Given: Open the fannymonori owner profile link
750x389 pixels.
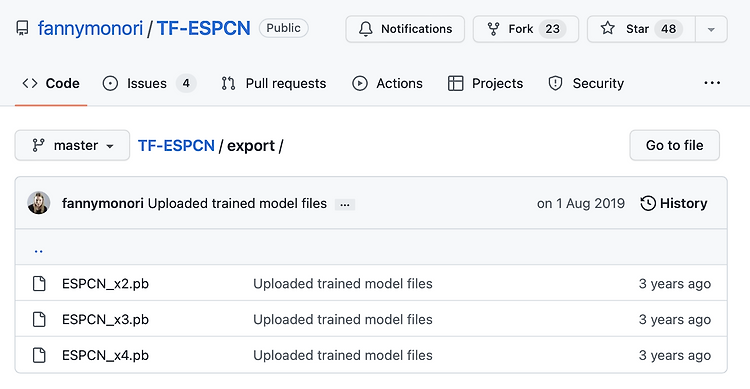Looking at the screenshot, I should point(90,28).
